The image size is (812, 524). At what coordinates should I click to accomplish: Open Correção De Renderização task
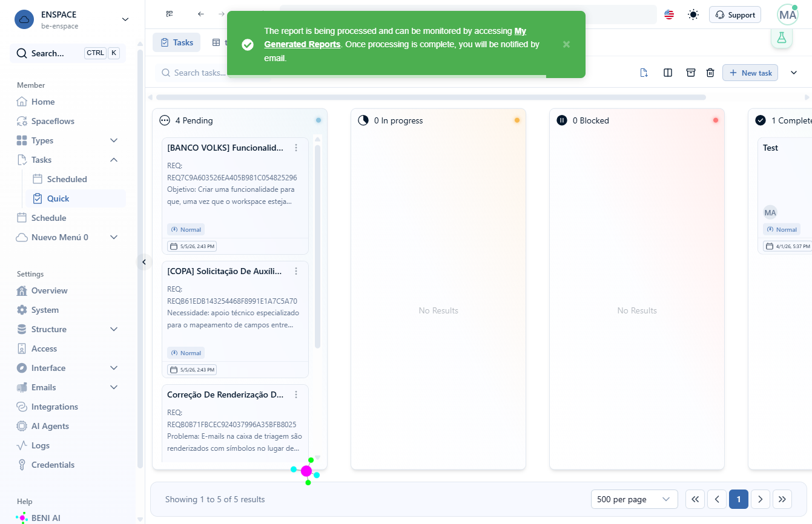pos(235,424)
